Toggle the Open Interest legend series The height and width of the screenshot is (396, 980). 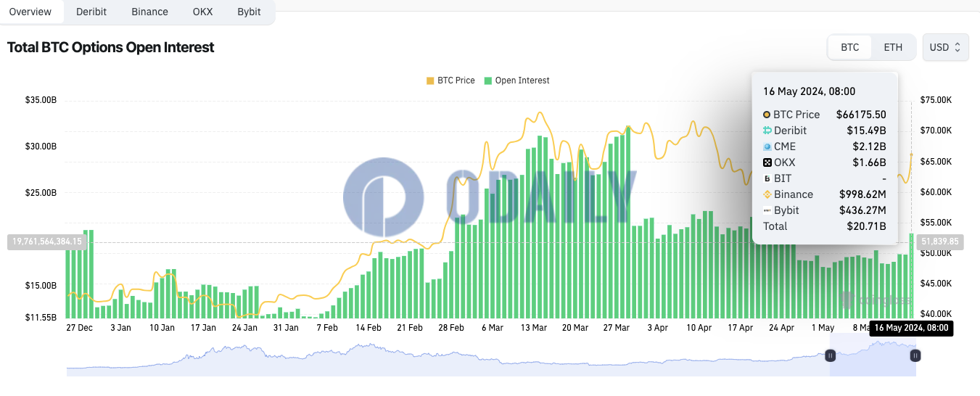(517, 81)
